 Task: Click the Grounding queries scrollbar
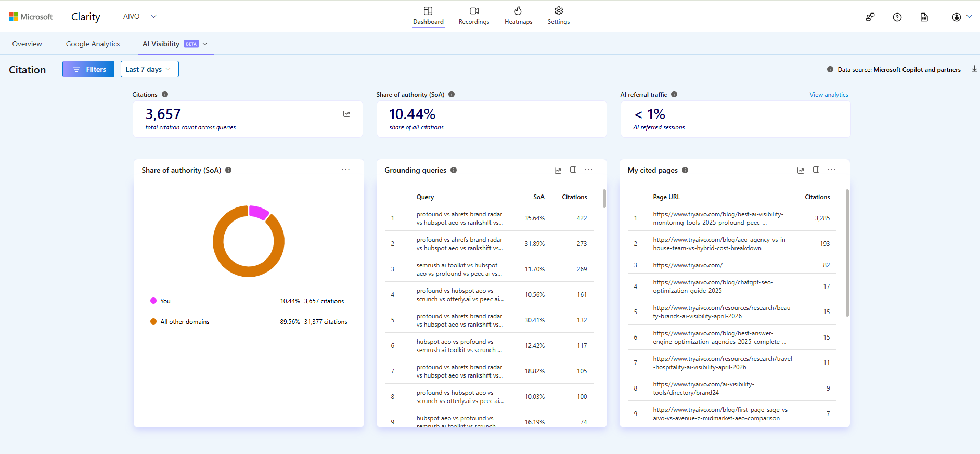604,199
